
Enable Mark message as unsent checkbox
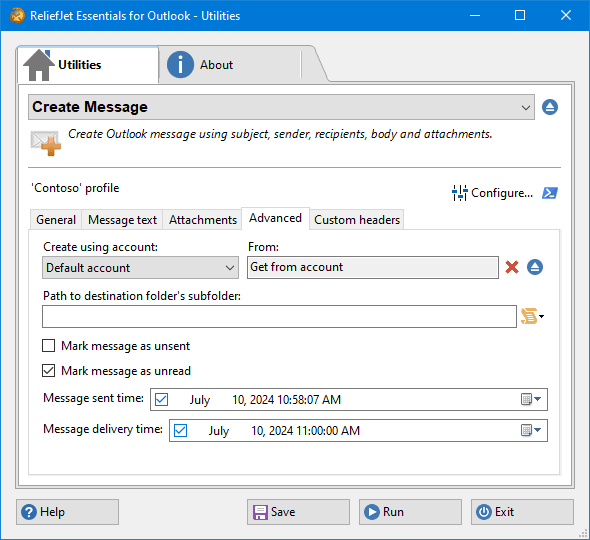click(49, 345)
